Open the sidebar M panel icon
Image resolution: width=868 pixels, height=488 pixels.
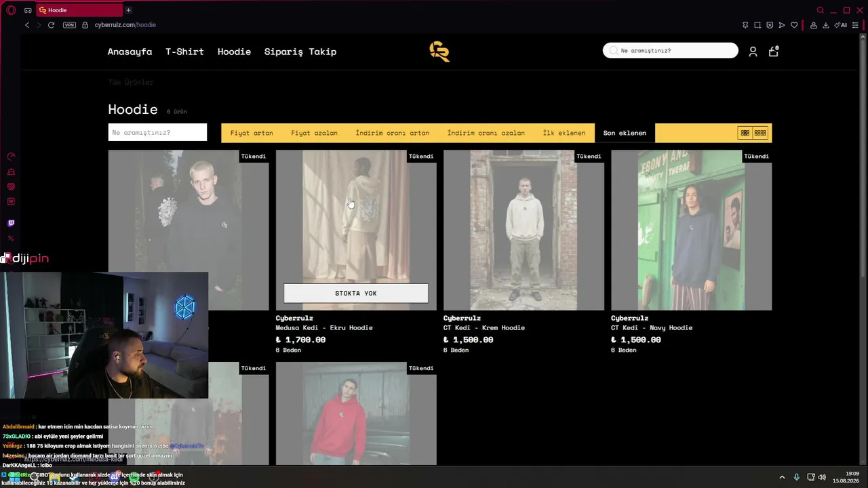(11, 201)
